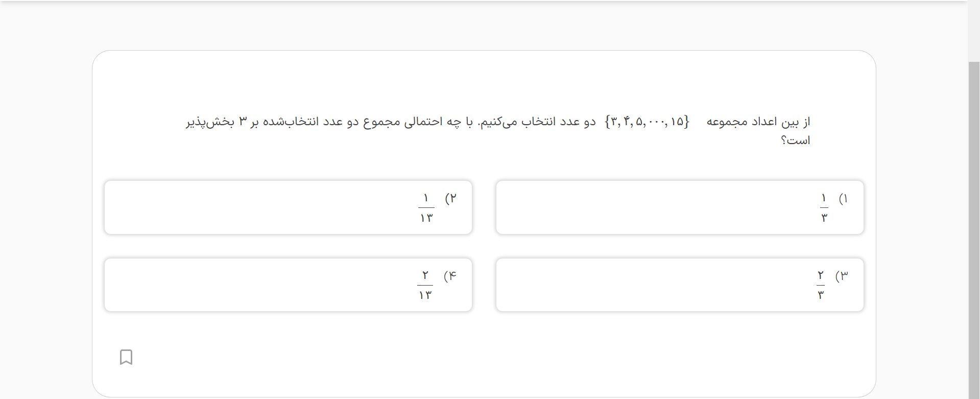The height and width of the screenshot is (399, 980).
Task: Click the option number label (۲)
Action: coord(451,199)
